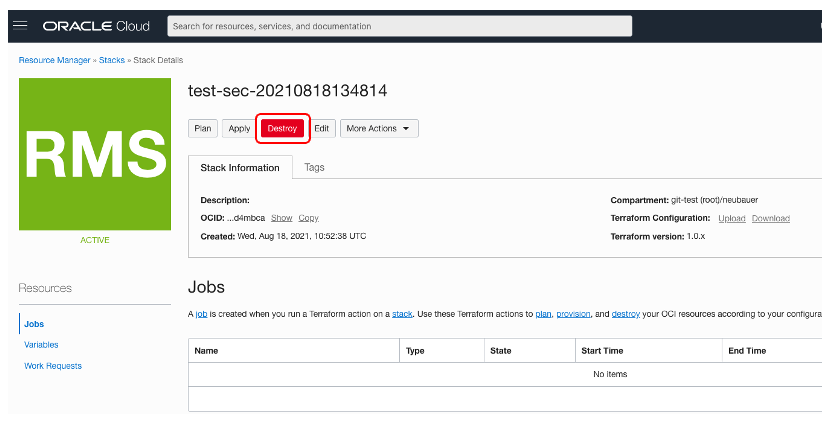Show the full OCID value
831x444 pixels.
tap(281, 218)
